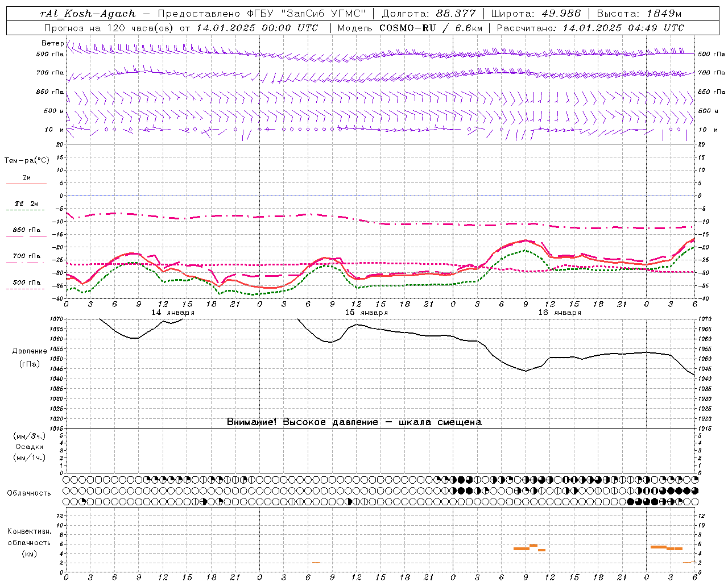Click the left 10 м wind level label
Image resolution: width=728 pixels, height=582 pixels.
pyautogui.click(x=55, y=130)
